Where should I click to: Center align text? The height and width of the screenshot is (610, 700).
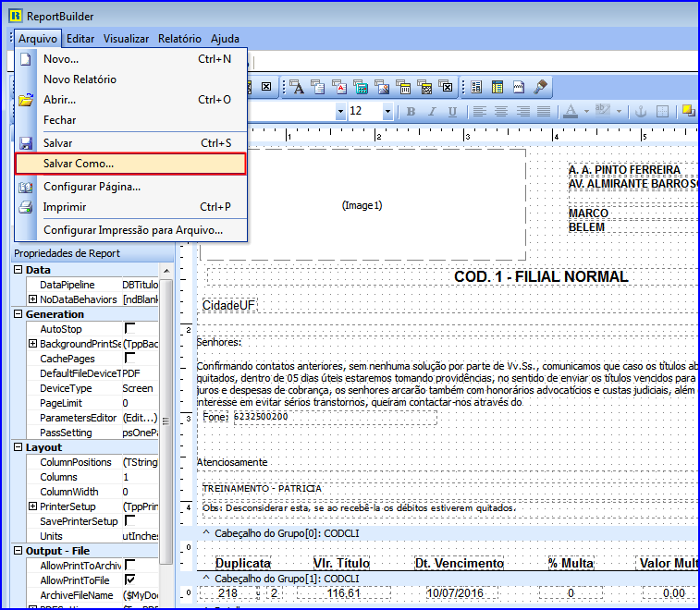(x=501, y=112)
